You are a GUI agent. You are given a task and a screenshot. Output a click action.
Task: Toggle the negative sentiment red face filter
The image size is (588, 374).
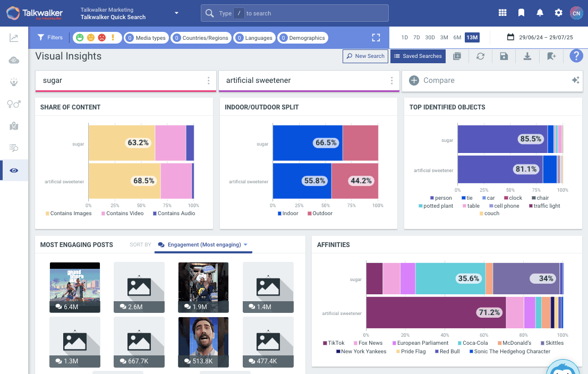(101, 38)
